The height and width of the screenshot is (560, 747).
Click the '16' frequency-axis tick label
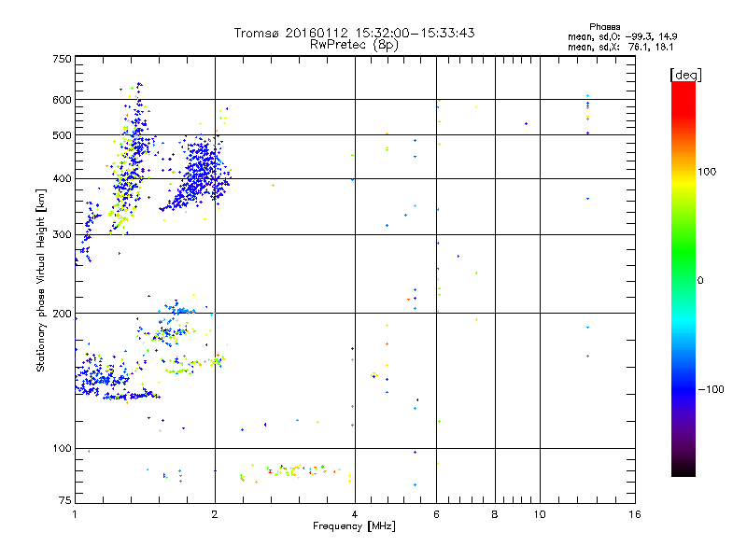click(x=635, y=514)
